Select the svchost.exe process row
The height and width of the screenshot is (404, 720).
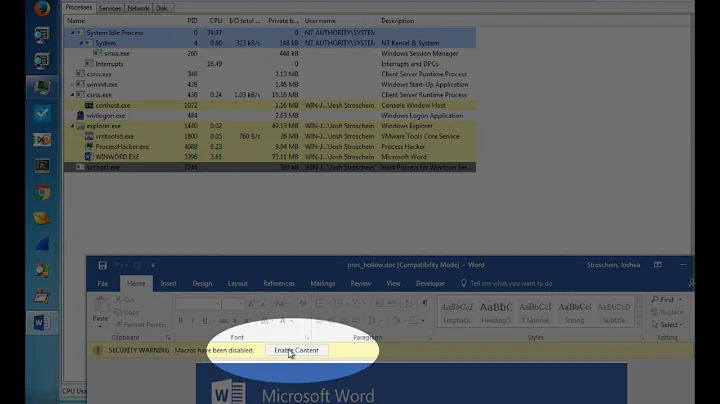[x=270, y=167]
